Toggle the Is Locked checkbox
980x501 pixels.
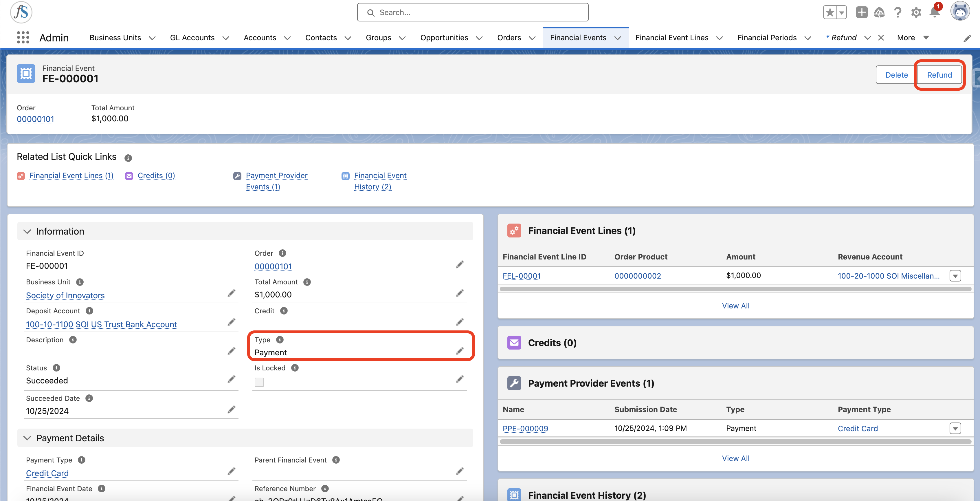259,382
